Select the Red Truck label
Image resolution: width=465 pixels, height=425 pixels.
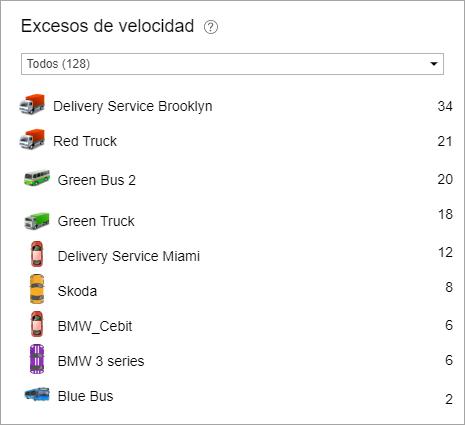point(85,141)
